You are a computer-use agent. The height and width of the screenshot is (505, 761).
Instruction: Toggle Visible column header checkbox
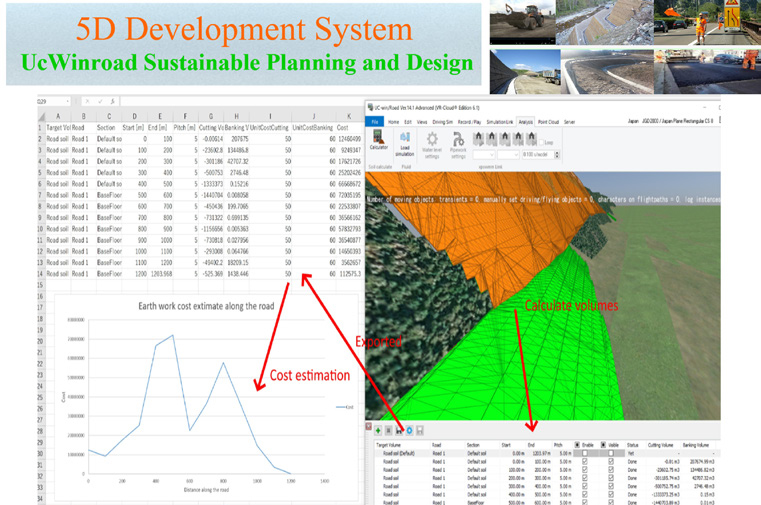coord(603,445)
